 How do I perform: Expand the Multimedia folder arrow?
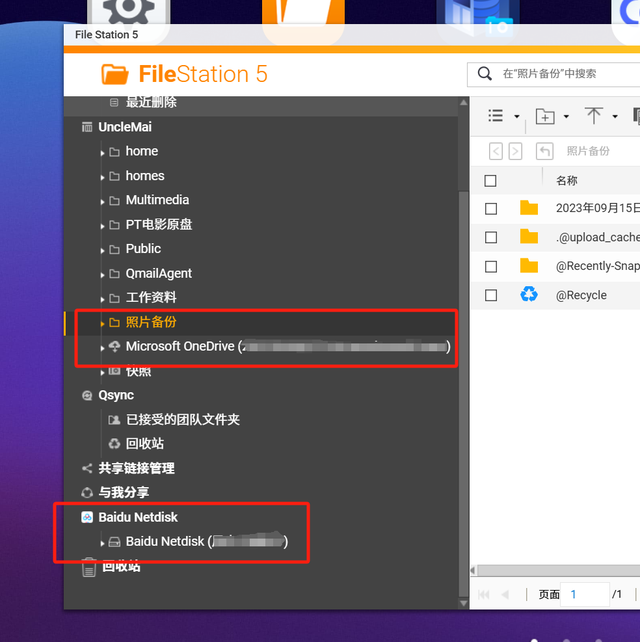(x=102, y=202)
